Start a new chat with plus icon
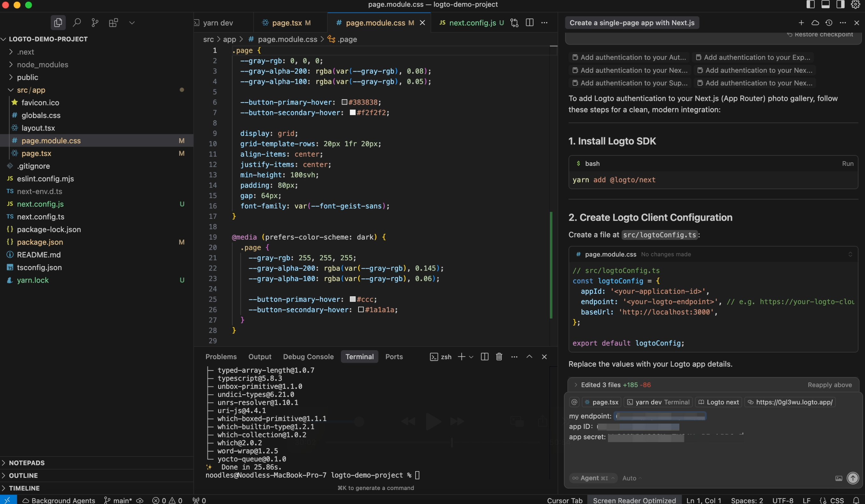Image resolution: width=865 pixels, height=504 pixels. coord(801,23)
